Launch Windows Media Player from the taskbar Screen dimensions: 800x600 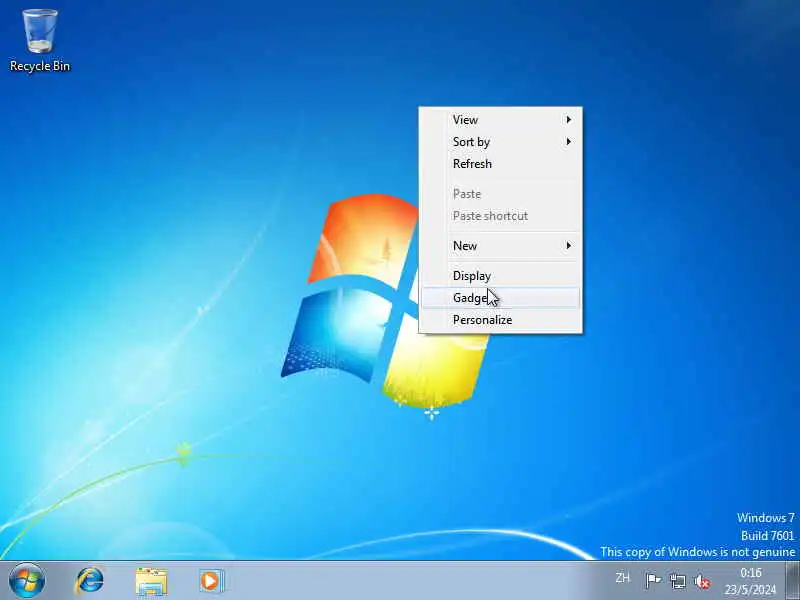211,581
